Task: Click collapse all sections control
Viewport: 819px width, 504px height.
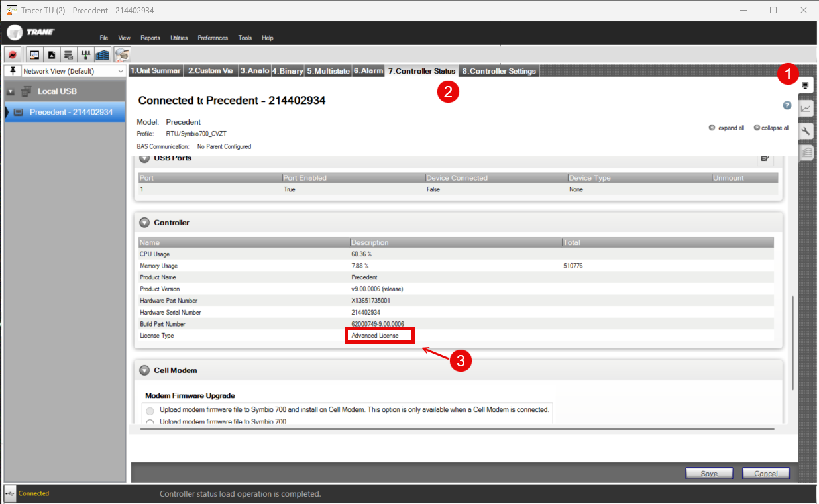Action: 771,128
